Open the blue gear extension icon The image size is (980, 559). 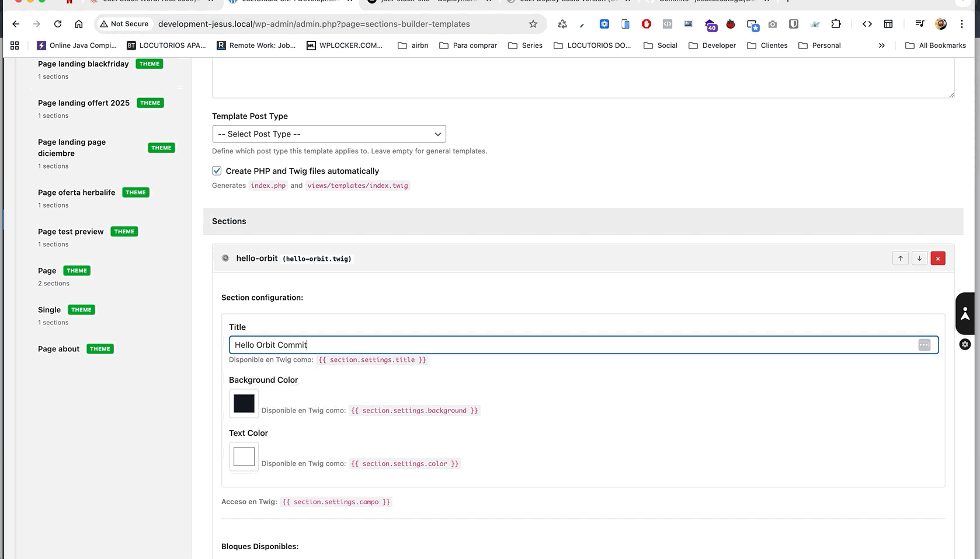[x=604, y=24]
